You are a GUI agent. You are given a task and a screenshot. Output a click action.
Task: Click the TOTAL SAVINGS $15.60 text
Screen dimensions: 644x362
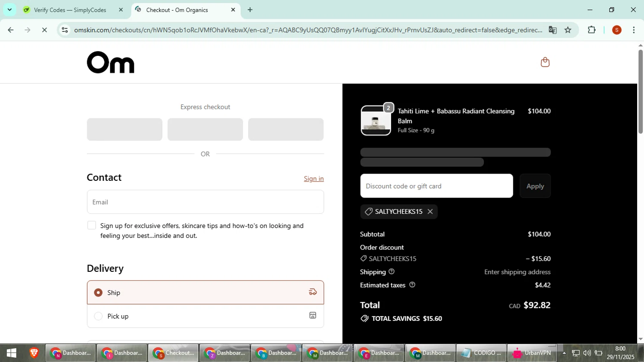[407, 319]
